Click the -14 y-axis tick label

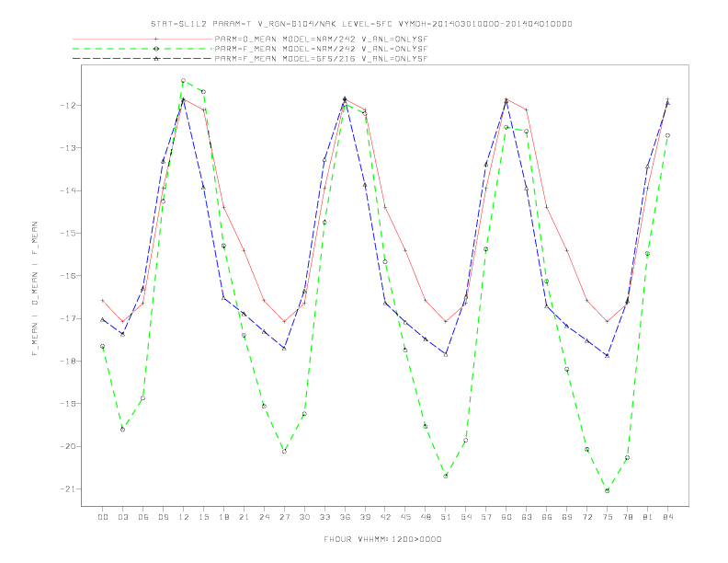tap(69, 190)
